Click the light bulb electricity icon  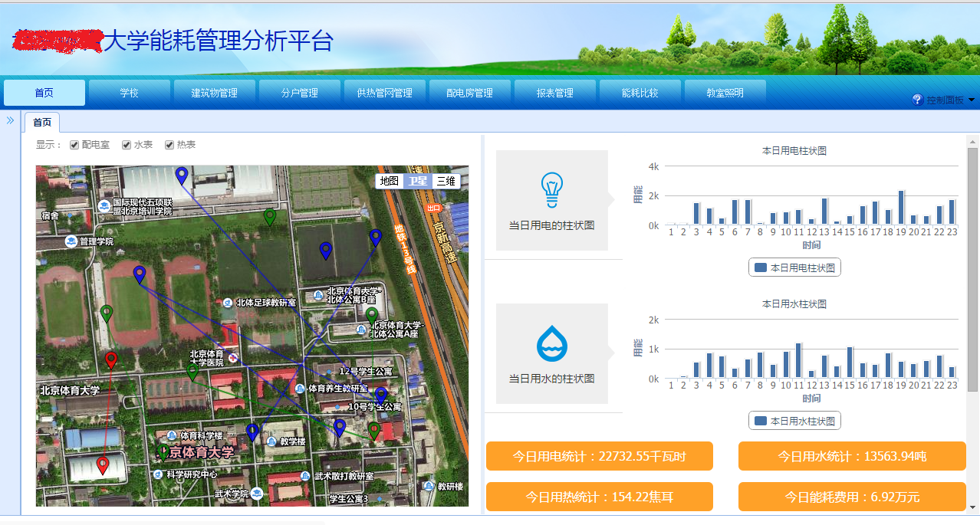[551, 189]
